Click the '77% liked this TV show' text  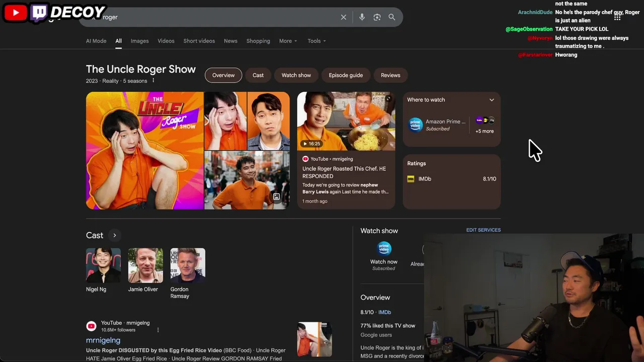(x=388, y=326)
